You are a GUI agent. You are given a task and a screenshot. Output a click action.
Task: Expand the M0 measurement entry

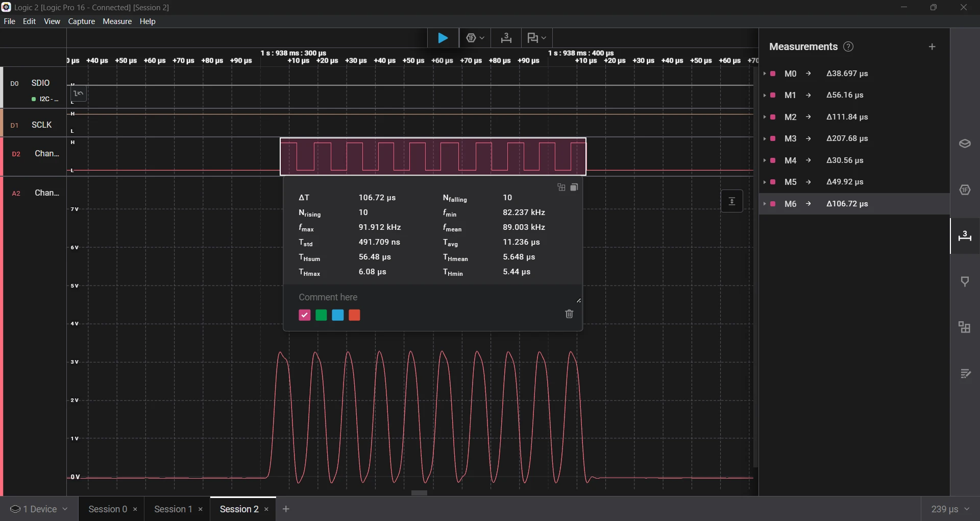[765, 74]
